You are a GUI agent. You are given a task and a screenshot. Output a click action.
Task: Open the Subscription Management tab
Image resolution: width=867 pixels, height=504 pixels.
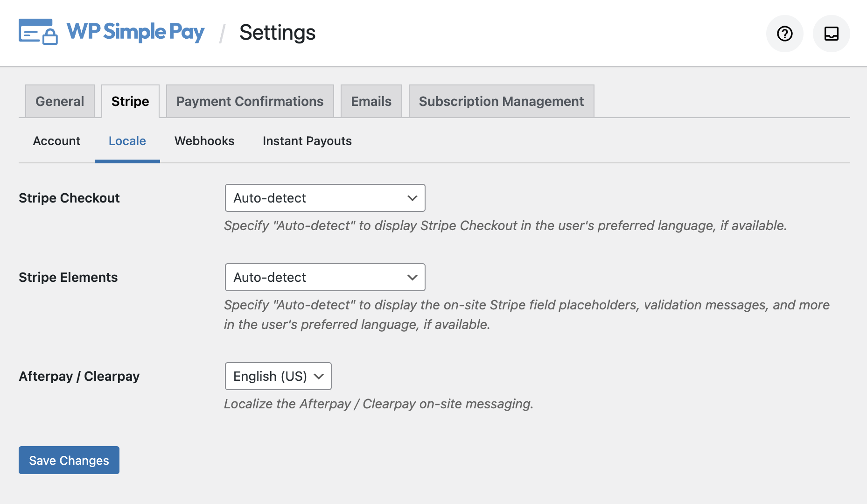coord(501,101)
